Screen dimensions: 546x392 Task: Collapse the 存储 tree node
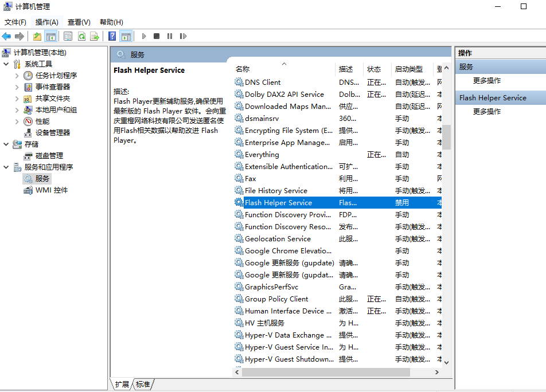[6, 144]
